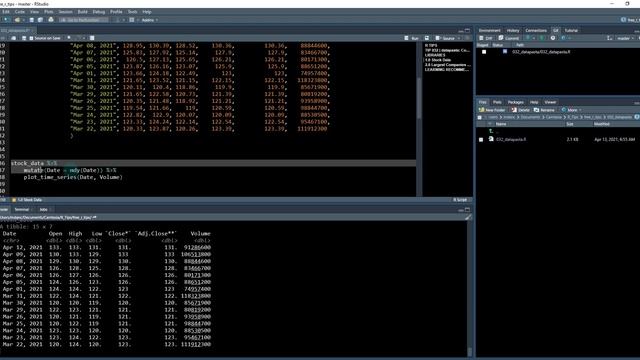Image resolution: width=640 pixels, height=360 pixels.
Task: Open the Tools menu
Action: (133, 12)
